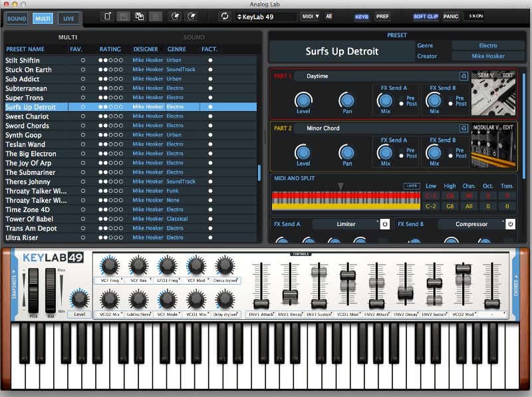Click the LFO1 Freq knob on KeyLab
This screenshot has height=397, width=532.
(x=168, y=266)
